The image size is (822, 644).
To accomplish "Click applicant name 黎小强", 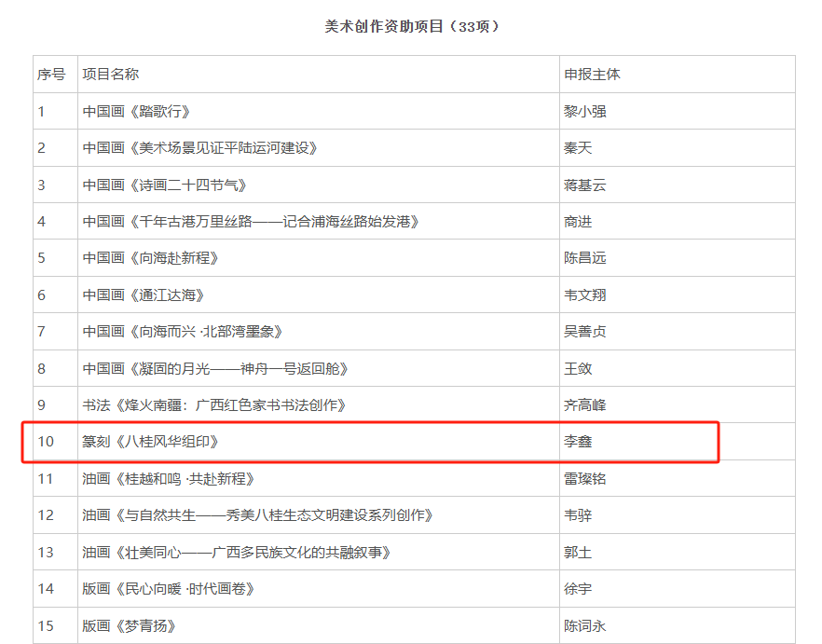I will (x=585, y=111).
